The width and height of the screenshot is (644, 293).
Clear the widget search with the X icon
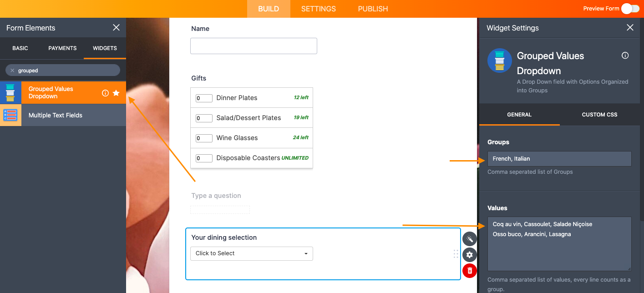12,71
